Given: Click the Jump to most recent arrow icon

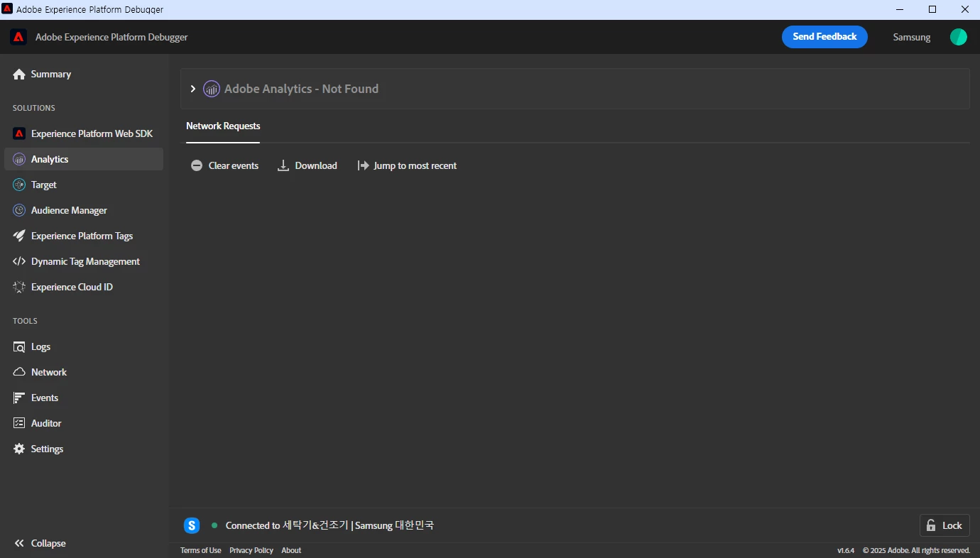Looking at the screenshot, I should click(x=364, y=165).
